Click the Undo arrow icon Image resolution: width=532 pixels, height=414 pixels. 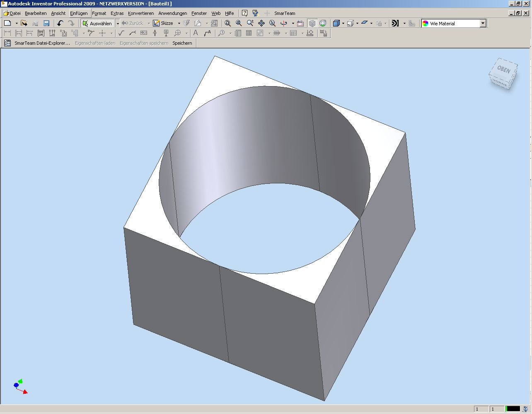60,24
